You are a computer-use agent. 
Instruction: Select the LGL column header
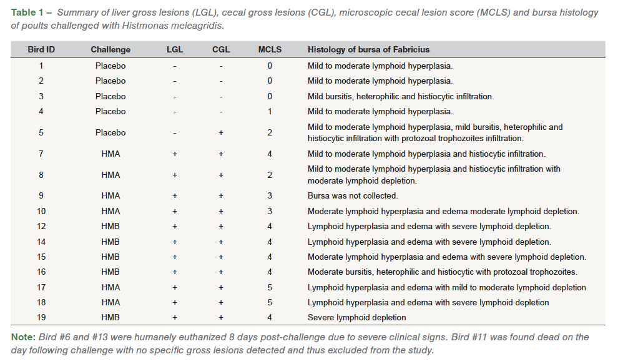tap(175, 49)
